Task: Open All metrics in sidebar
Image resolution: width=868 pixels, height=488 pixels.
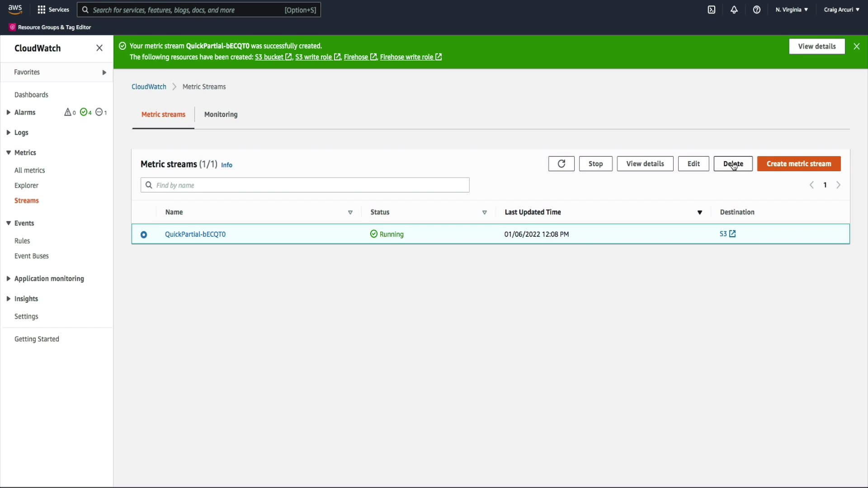Action: pos(29,170)
